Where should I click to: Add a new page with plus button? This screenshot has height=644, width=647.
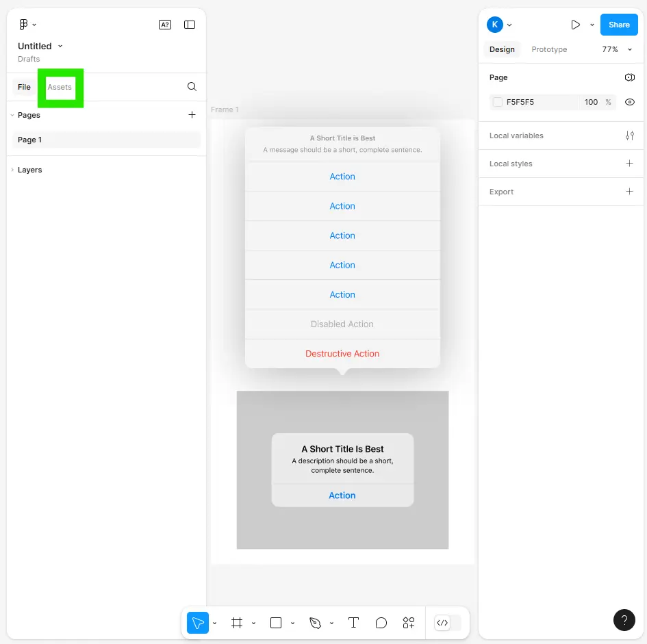(192, 115)
